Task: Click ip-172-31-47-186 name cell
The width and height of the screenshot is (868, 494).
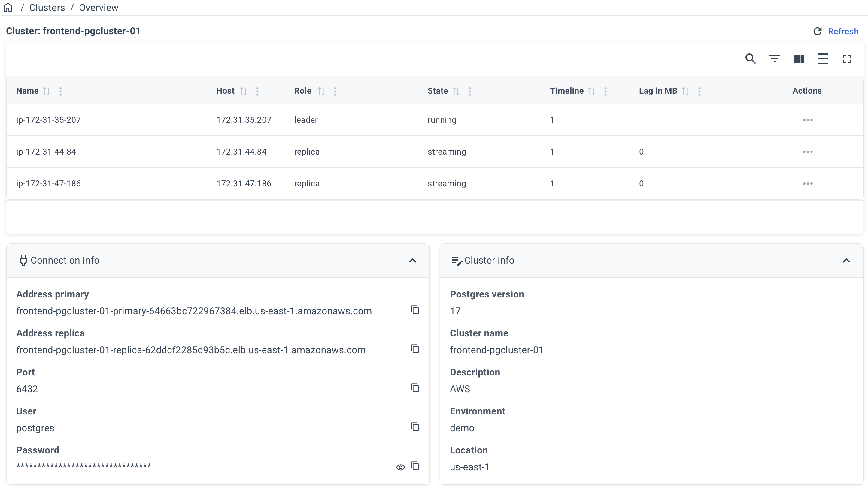Action: coord(49,184)
